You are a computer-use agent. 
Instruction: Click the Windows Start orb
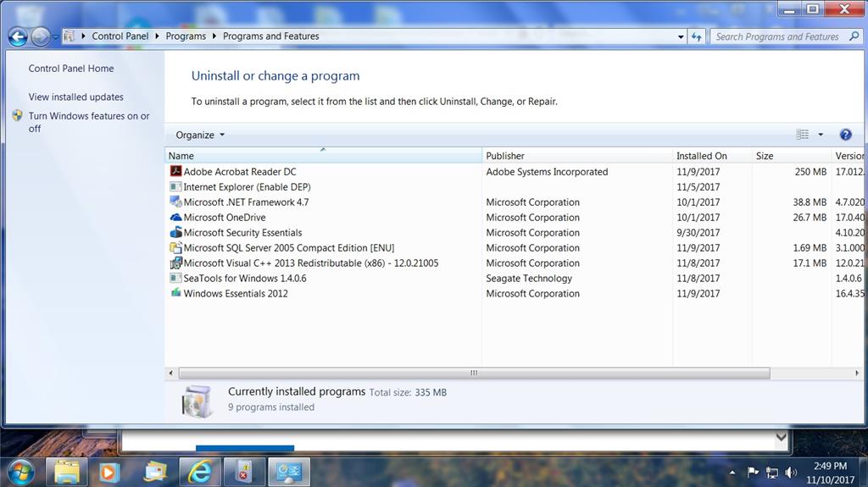point(20,472)
